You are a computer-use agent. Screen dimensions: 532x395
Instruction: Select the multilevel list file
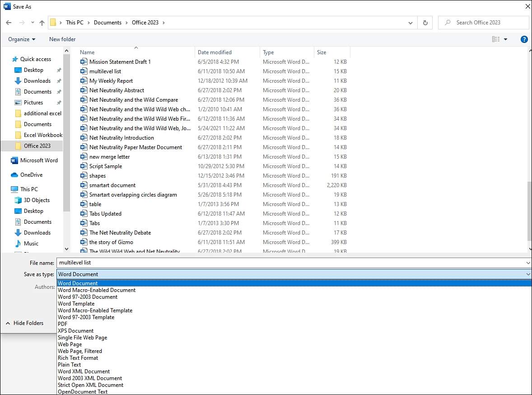pos(105,71)
